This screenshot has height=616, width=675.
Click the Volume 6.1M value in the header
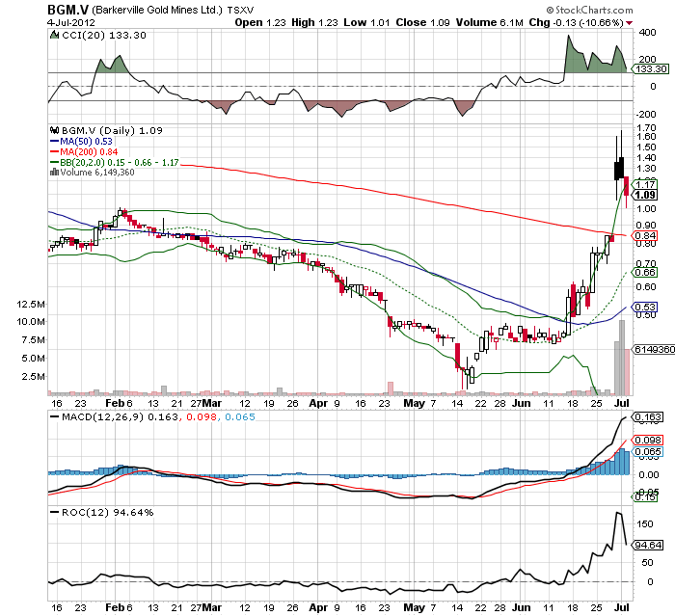click(490, 22)
